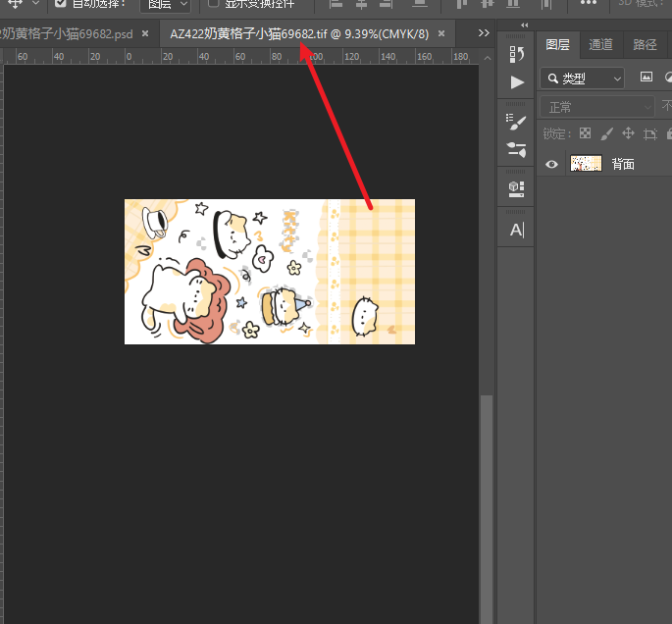
Task: Click the cat artwork on the canvas
Action: [x=270, y=272]
